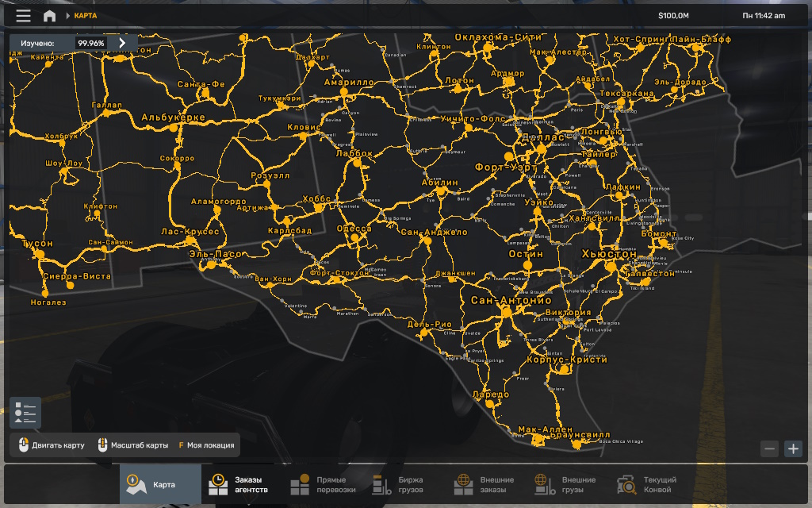812x508 pixels.
Task: Open the hamburger main menu
Action: (x=24, y=16)
